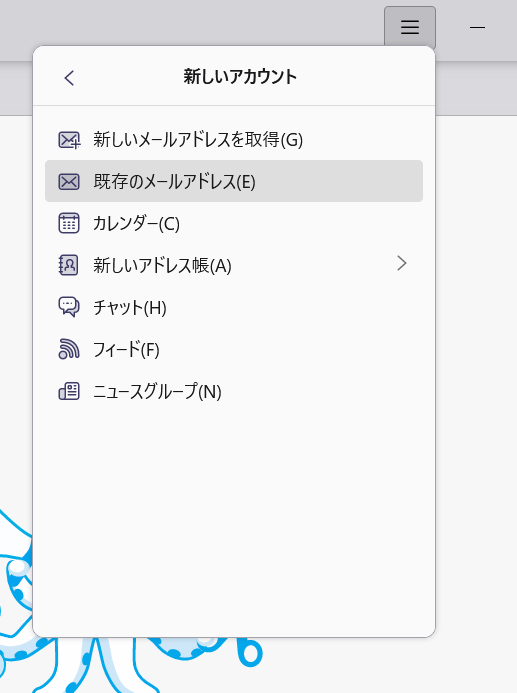Click the envelope icon beside 既存のメールアドレス
The width and height of the screenshot is (517, 693).
pyautogui.click(x=69, y=182)
